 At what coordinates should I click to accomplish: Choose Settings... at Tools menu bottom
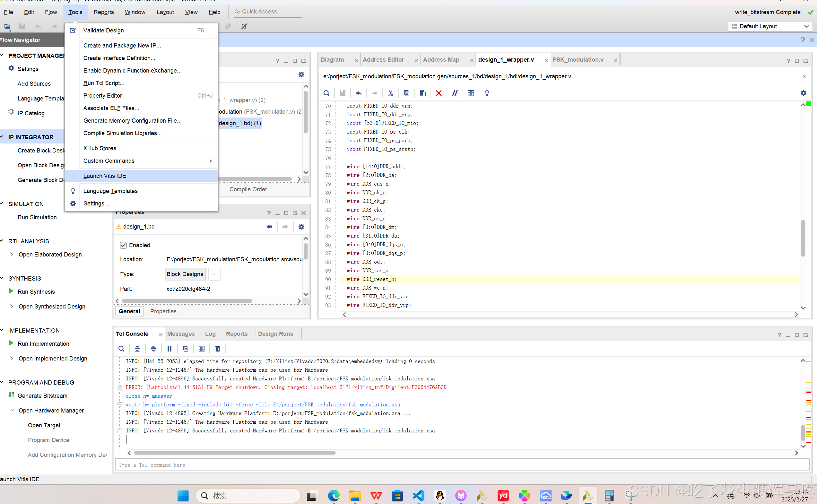(x=141, y=204)
